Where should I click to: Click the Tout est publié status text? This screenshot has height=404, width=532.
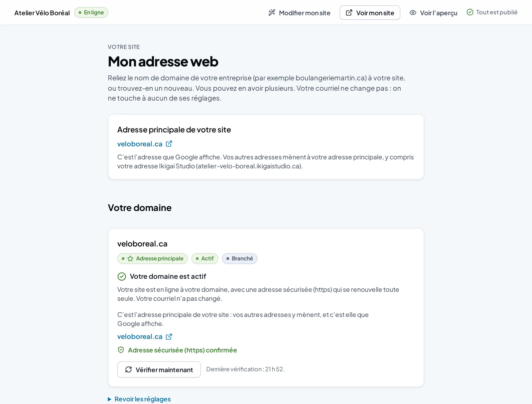point(497,12)
